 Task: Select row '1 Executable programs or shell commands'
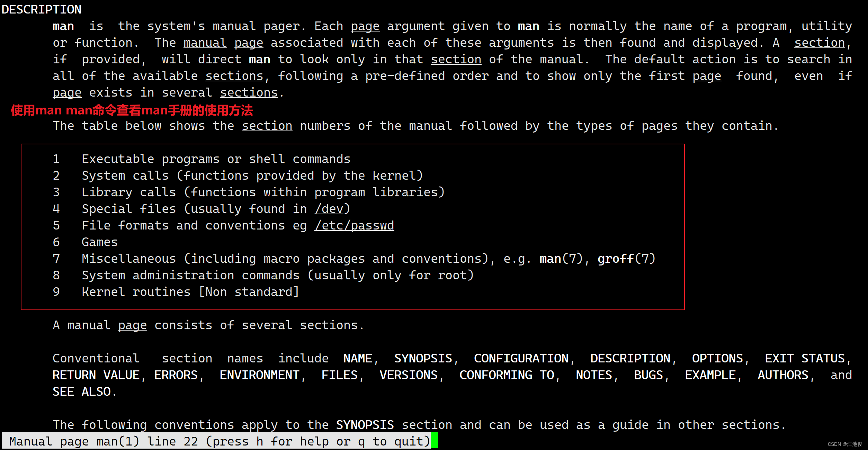202,159
